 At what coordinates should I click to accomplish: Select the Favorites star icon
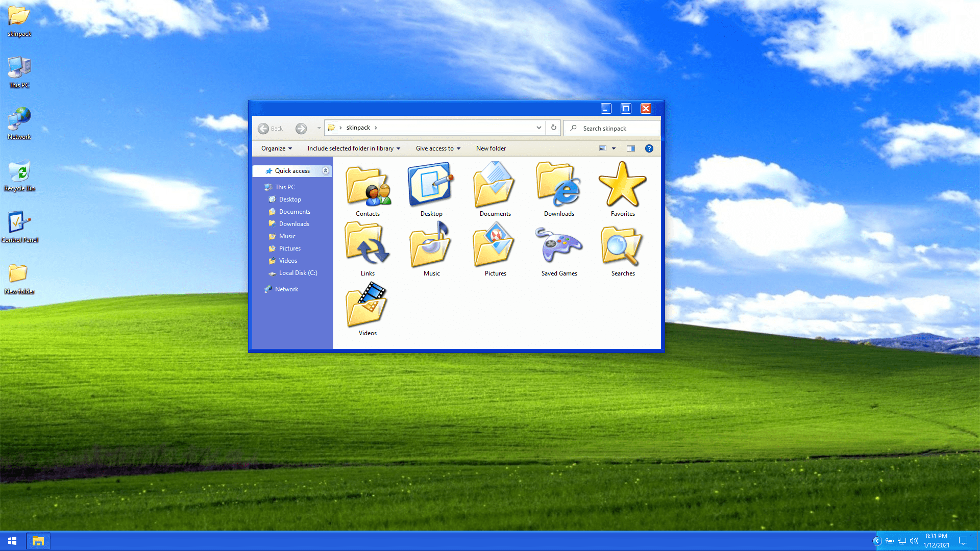coord(623,186)
